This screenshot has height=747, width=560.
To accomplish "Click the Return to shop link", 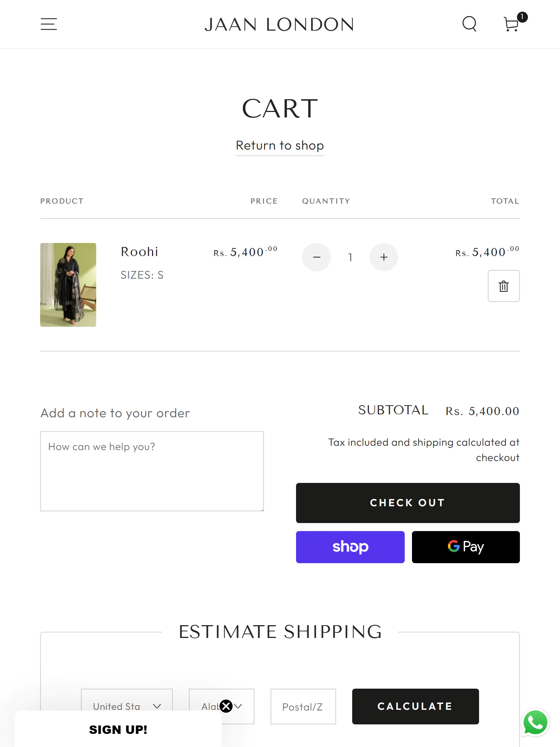I will point(280,146).
